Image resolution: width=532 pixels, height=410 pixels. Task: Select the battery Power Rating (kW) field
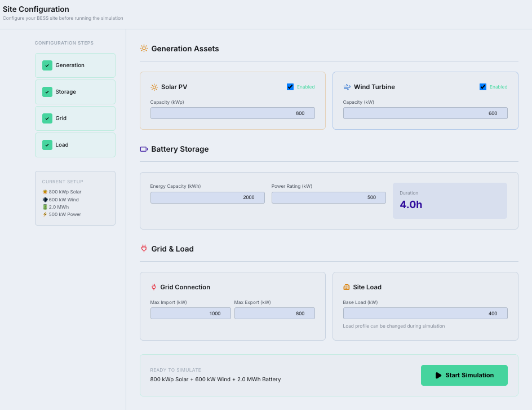pyautogui.click(x=329, y=197)
